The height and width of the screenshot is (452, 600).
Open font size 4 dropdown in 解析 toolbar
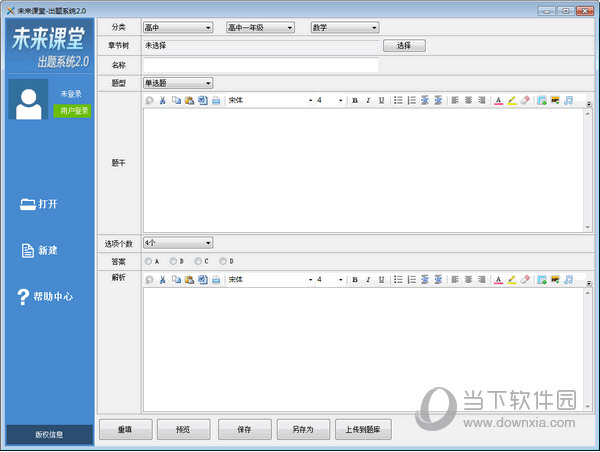pyautogui.click(x=329, y=280)
